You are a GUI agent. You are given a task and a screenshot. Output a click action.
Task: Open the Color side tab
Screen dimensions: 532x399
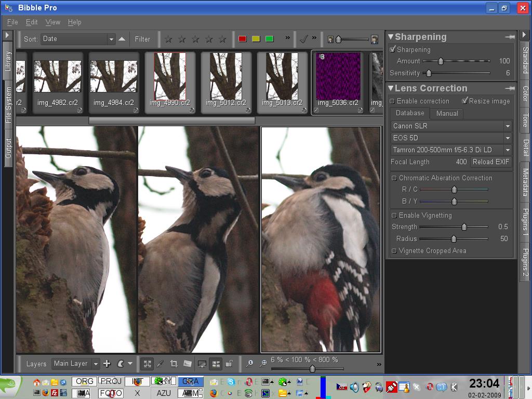(525, 94)
